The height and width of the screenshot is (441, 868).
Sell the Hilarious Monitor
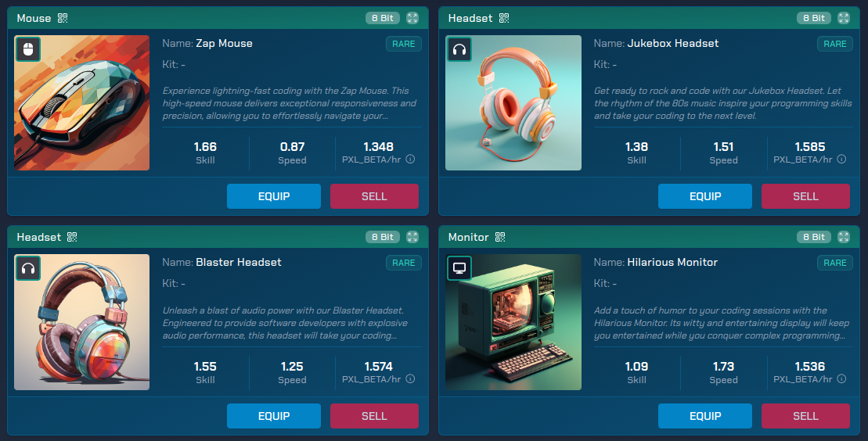click(805, 415)
